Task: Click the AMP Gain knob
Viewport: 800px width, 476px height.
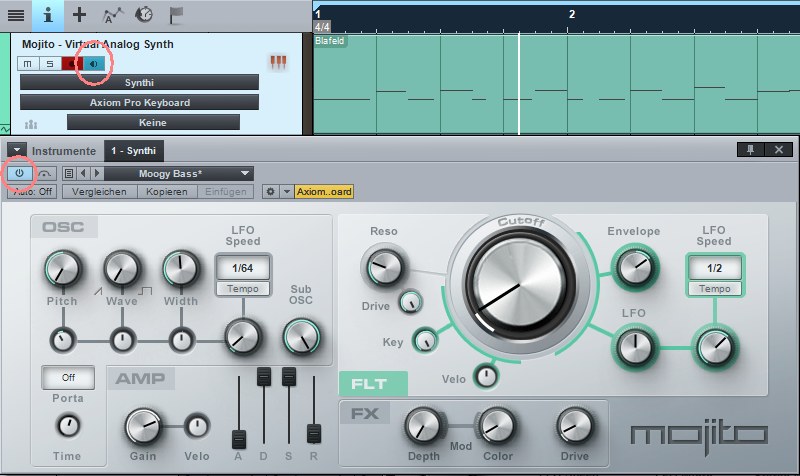Action: coord(143,426)
